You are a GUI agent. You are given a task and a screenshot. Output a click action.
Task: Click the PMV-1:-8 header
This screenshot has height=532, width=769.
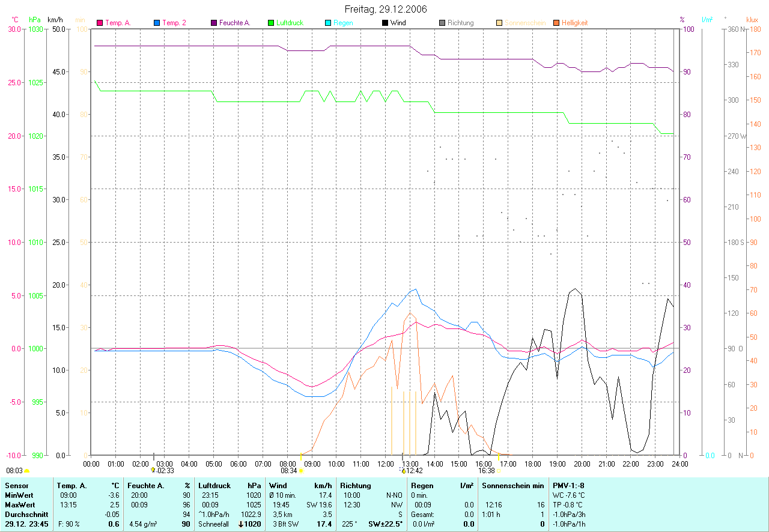[x=568, y=485]
